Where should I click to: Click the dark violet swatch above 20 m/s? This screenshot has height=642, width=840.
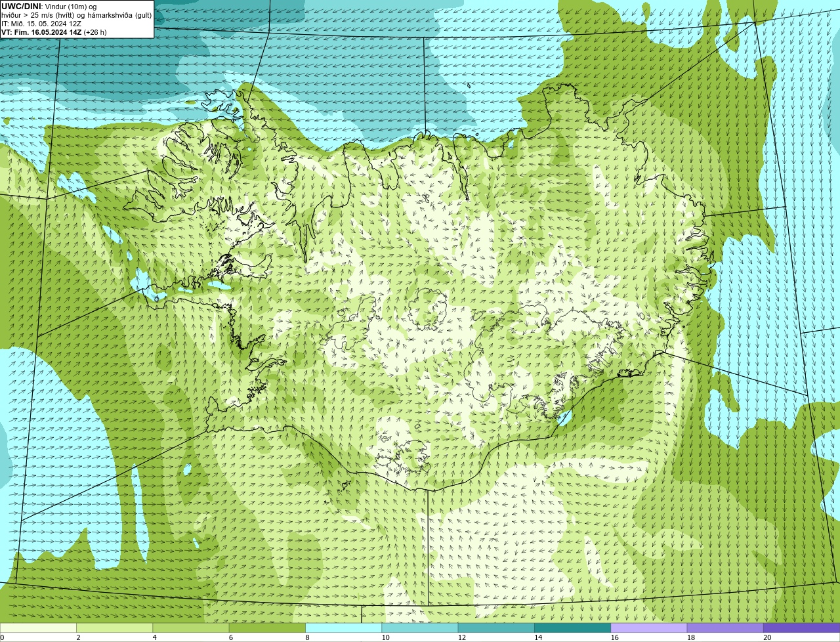[802, 628]
